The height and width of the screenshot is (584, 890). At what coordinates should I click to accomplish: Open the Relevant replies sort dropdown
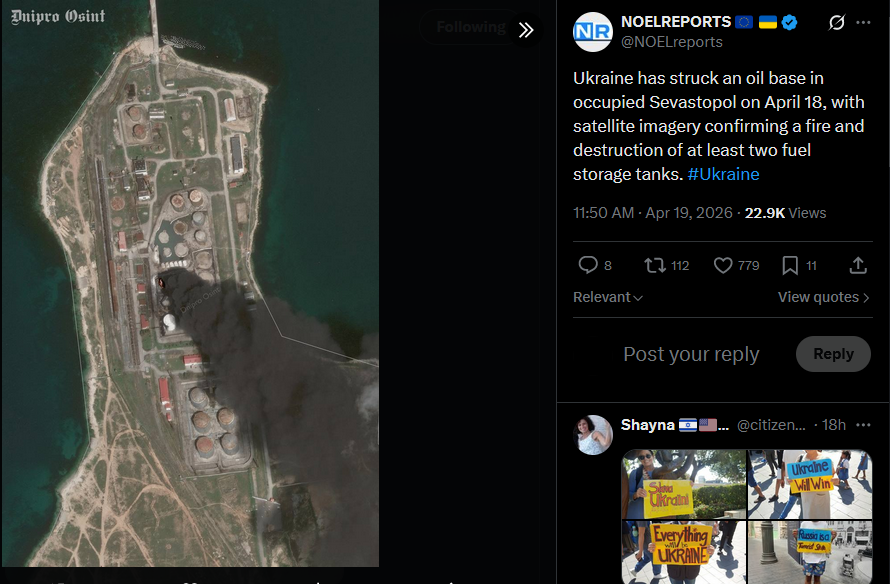pyautogui.click(x=607, y=297)
